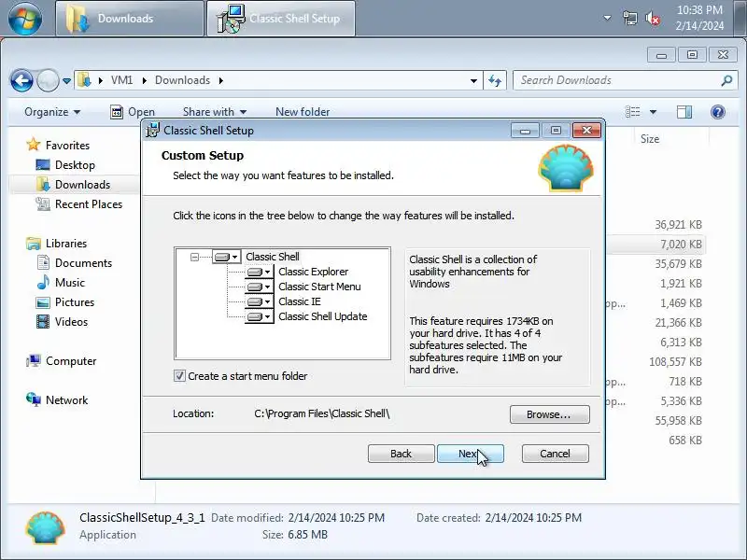Select Libraries in navigation pane

click(x=66, y=244)
